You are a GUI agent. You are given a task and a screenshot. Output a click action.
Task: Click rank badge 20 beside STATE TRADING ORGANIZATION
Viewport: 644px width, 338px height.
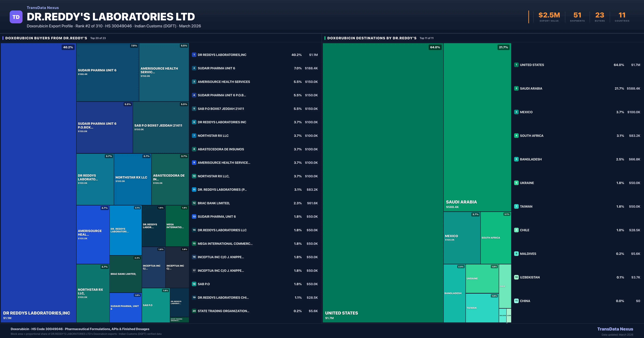click(x=194, y=311)
